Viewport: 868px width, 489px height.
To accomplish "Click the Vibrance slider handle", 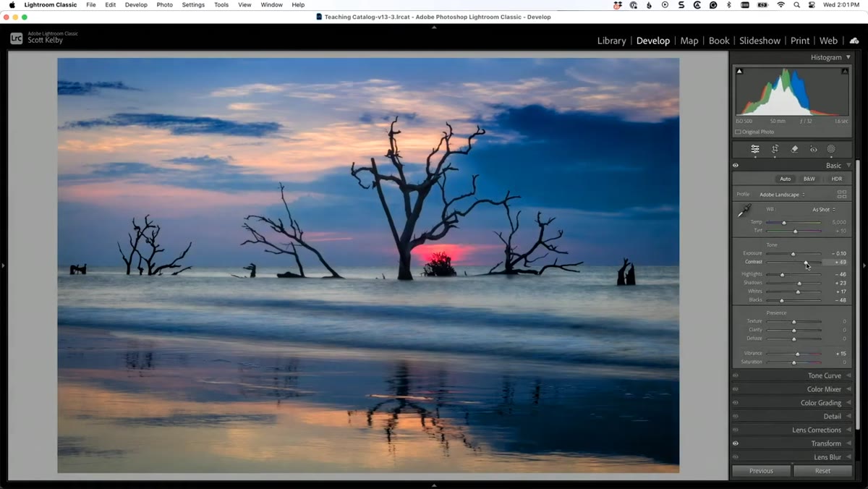I will click(797, 354).
